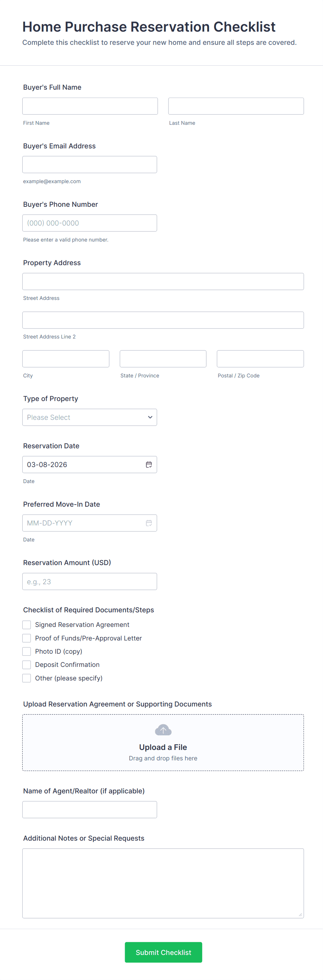Click into the Last Name field
Image resolution: width=323 pixels, height=980 pixels.
click(236, 106)
